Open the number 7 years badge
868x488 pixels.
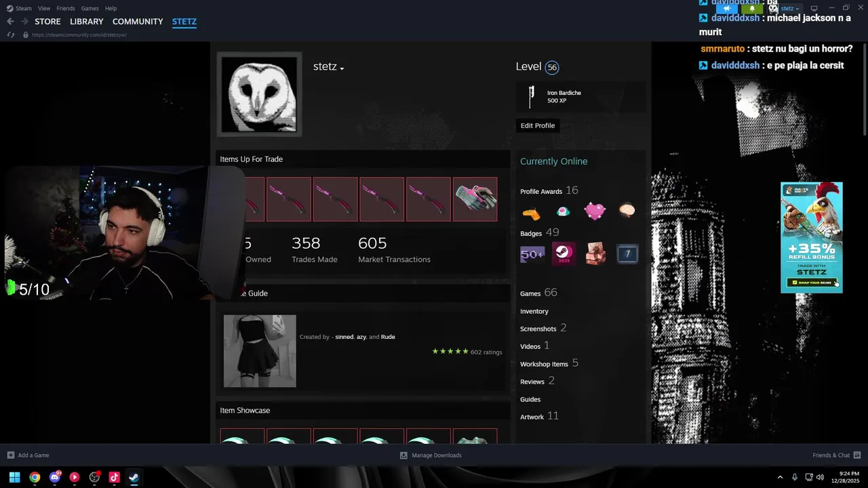click(x=627, y=254)
